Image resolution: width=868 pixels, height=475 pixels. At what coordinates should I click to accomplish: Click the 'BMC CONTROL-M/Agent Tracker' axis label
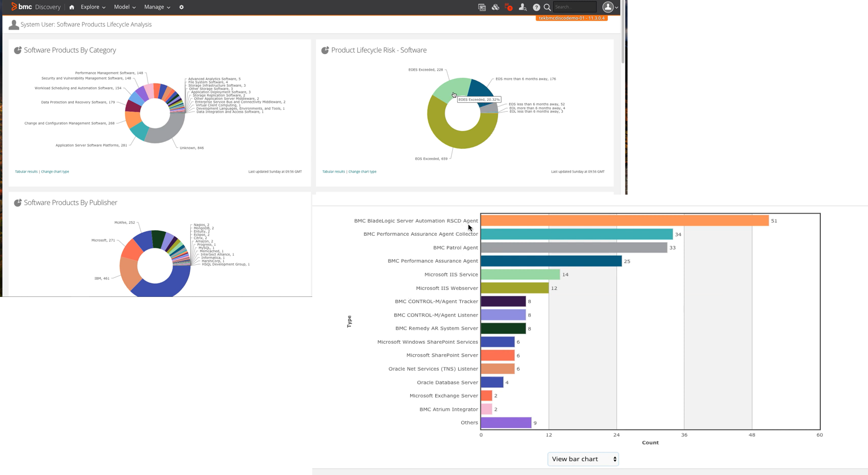pos(436,301)
